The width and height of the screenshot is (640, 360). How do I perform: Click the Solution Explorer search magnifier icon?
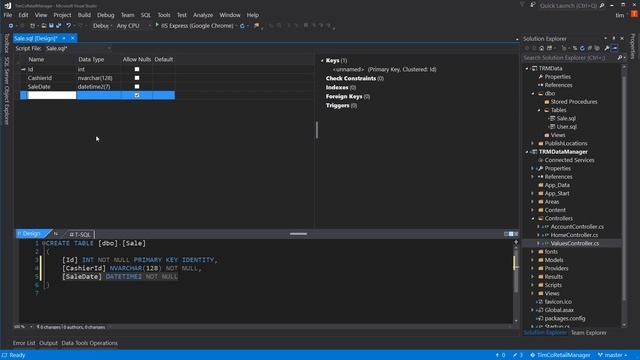pos(620,58)
